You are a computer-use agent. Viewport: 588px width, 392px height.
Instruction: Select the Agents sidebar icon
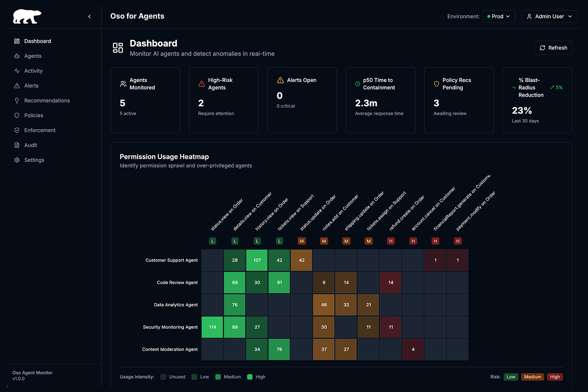[16, 56]
